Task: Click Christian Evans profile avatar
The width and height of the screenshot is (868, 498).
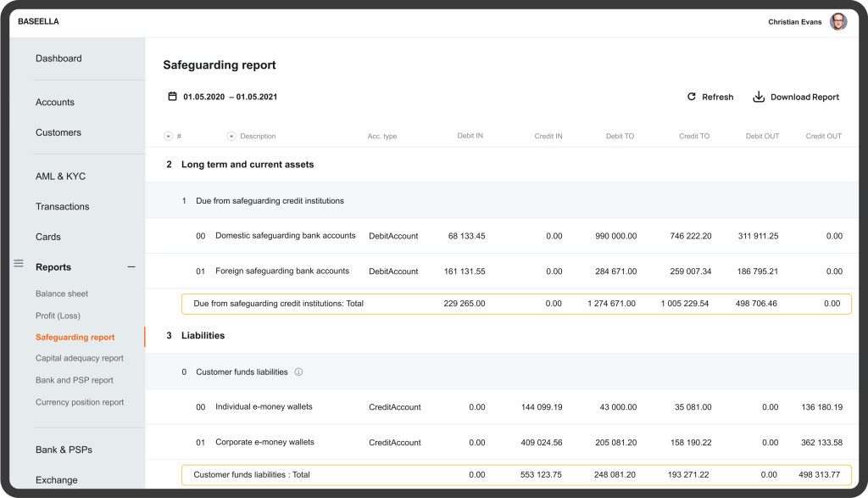Action: tap(837, 21)
